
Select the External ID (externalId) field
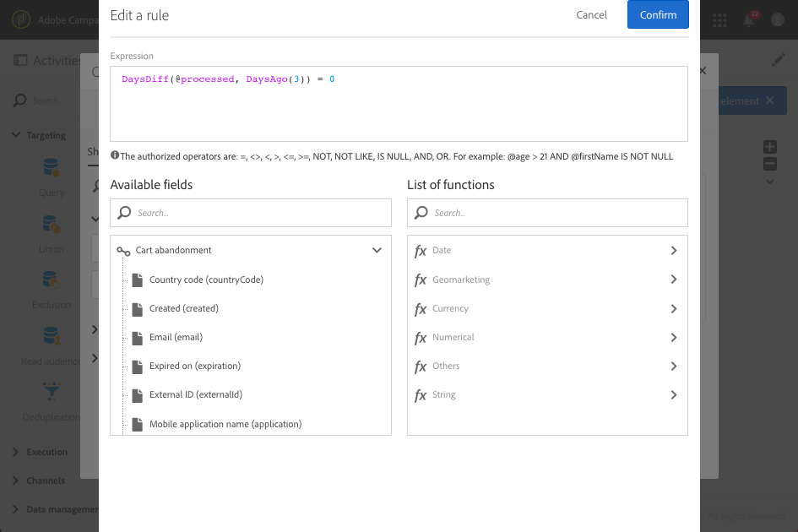click(195, 394)
